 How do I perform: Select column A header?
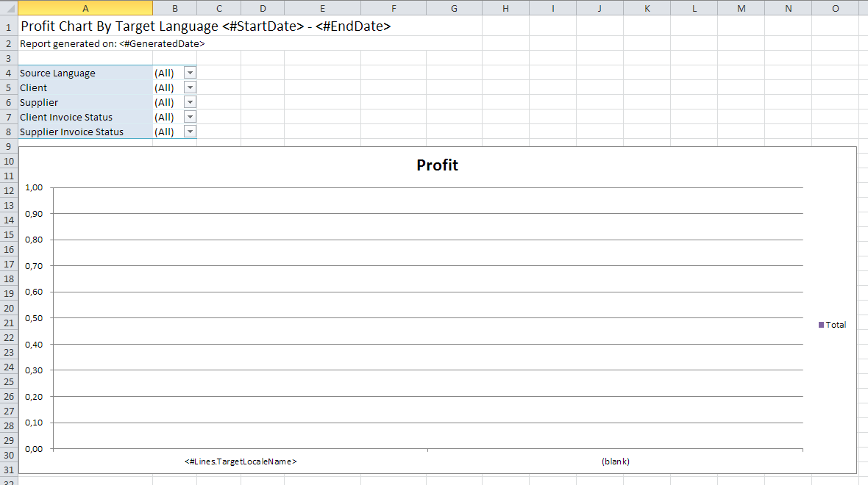pos(85,7)
